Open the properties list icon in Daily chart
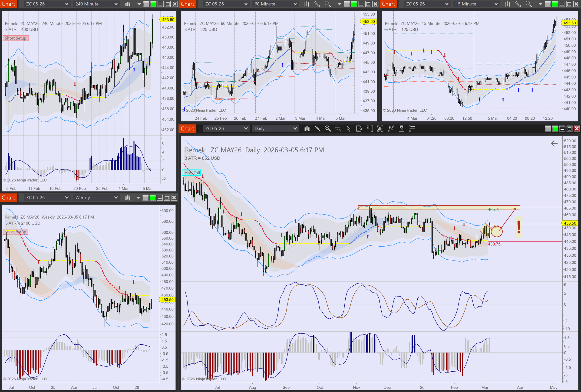 pos(412,129)
